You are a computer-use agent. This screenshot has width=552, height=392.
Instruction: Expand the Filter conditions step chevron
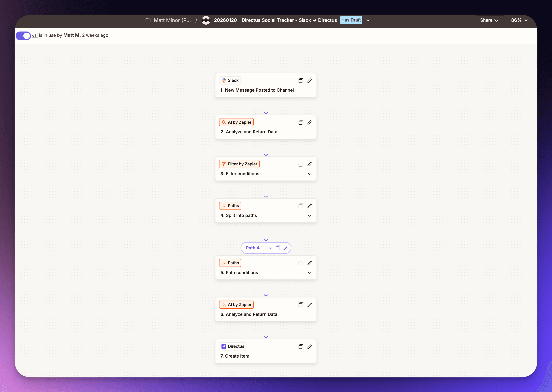click(310, 174)
